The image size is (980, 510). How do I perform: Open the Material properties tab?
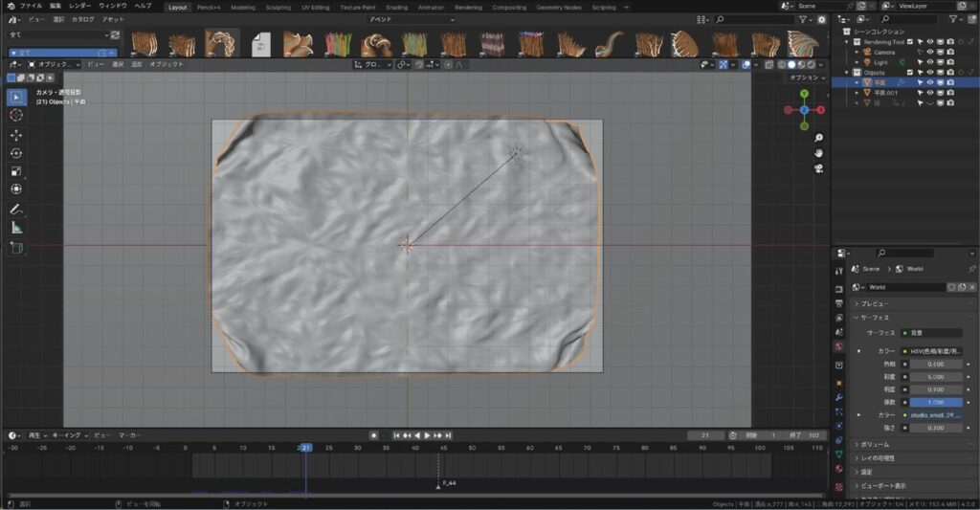click(838, 469)
